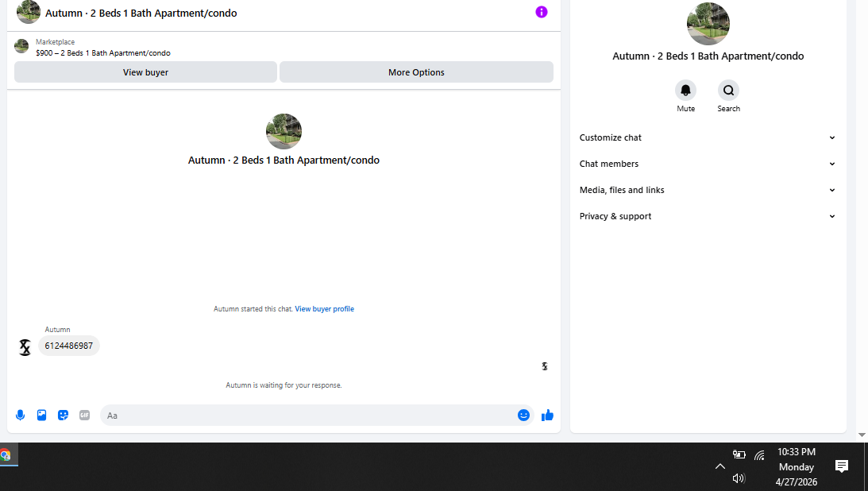Image resolution: width=868 pixels, height=491 pixels.
Task: Open conversation info via purple info icon
Action: point(542,12)
